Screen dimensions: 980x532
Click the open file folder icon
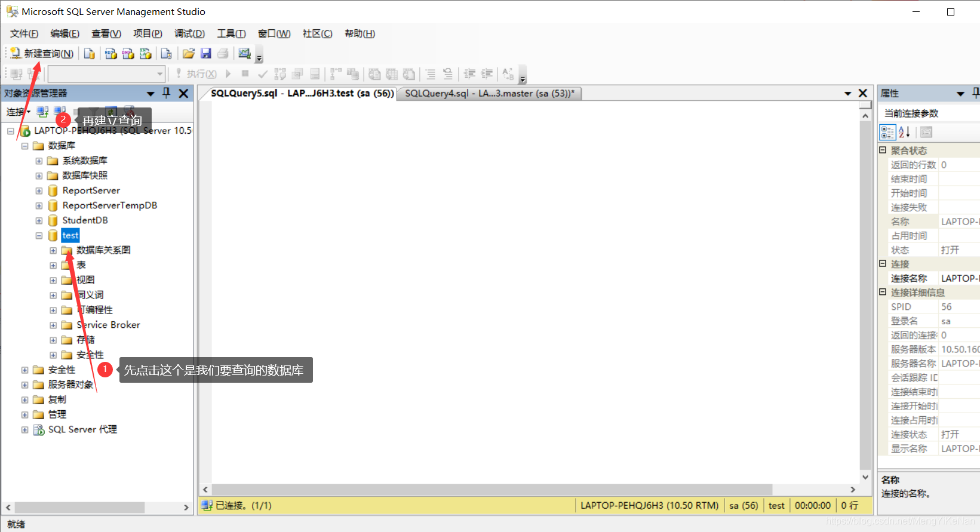click(188, 54)
